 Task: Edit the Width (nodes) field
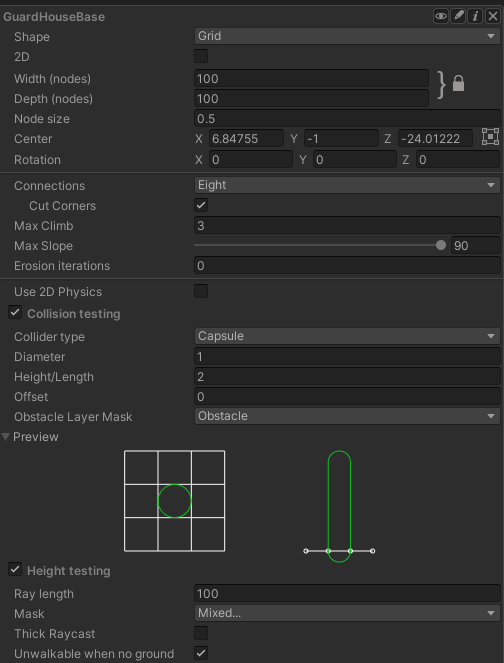point(311,79)
